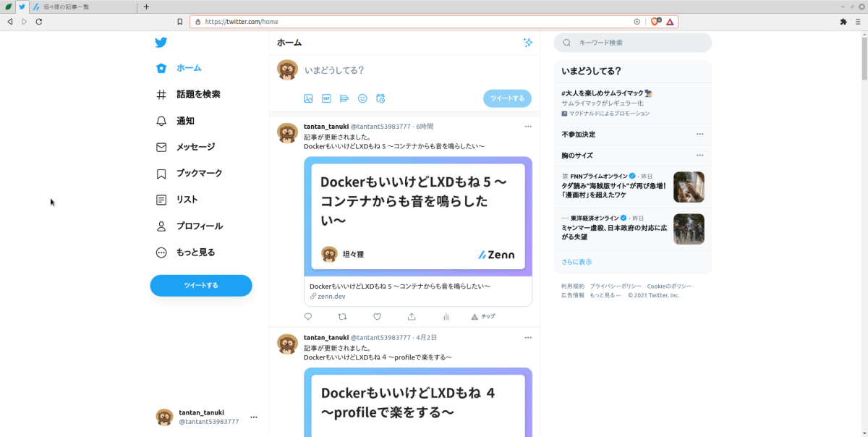Open the extensions puzzle icon
The width and height of the screenshot is (868, 437).
pos(843,22)
